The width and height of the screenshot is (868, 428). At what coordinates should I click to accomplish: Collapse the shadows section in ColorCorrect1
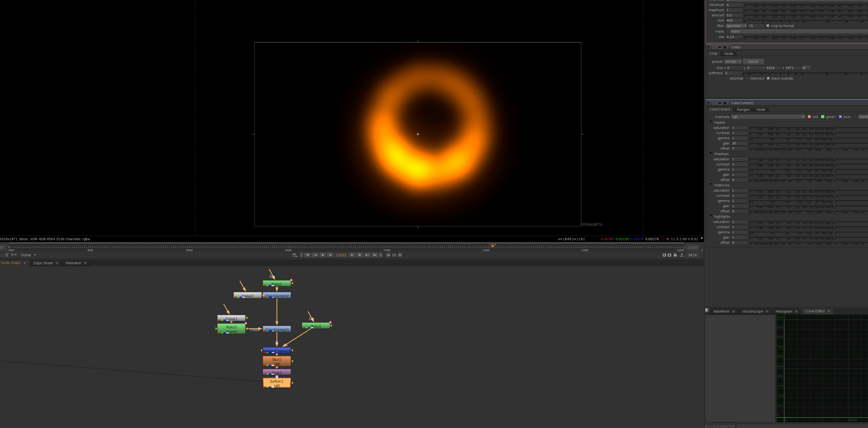[x=711, y=154]
